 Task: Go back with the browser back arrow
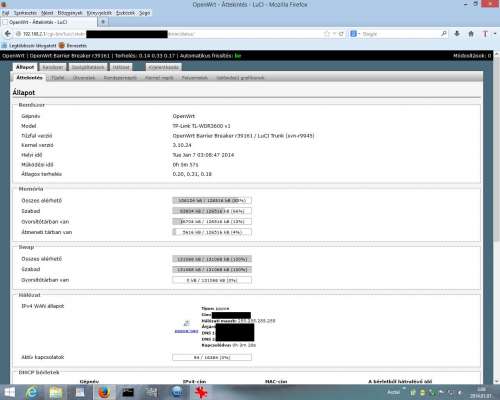(8, 34)
